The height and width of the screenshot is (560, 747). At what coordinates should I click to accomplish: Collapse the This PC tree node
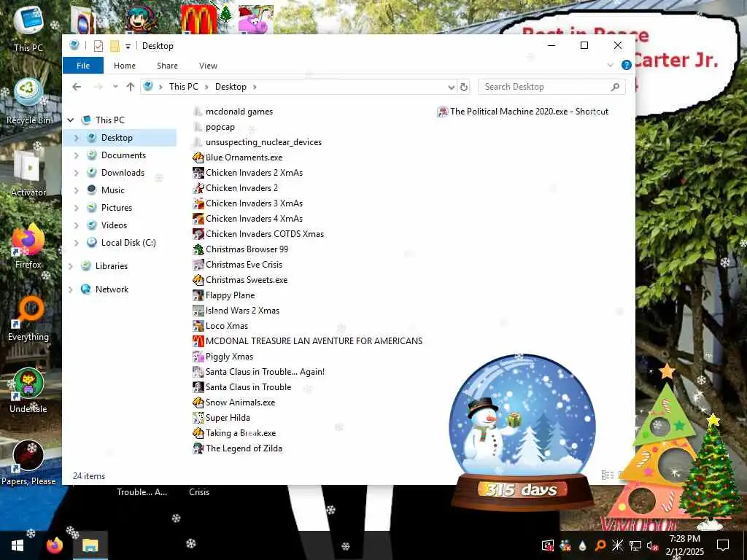click(x=71, y=120)
